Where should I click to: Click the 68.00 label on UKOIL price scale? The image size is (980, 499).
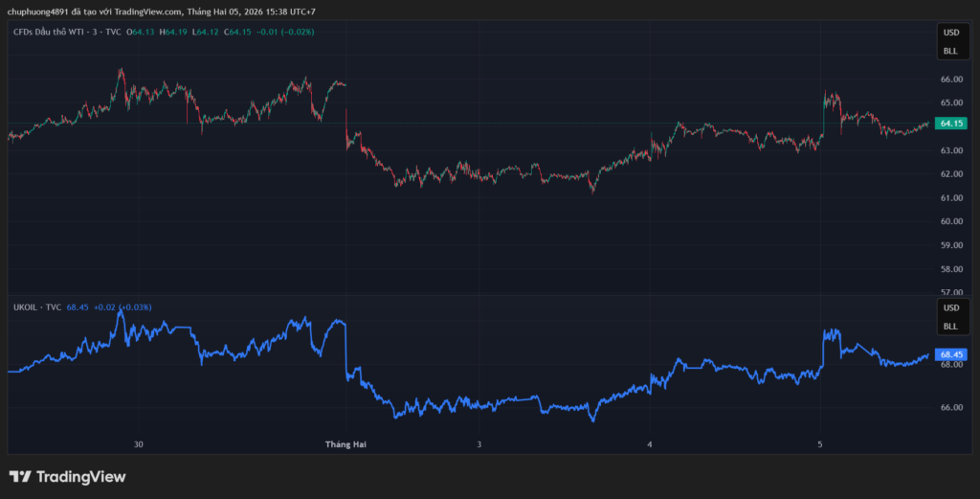(x=950, y=365)
